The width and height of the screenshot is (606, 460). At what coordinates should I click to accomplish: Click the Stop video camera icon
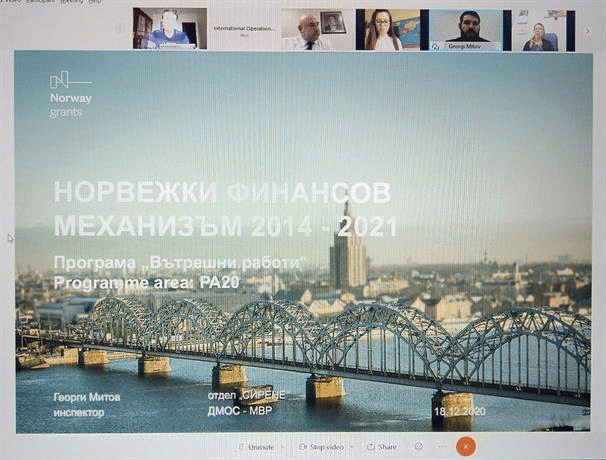point(303,447)
